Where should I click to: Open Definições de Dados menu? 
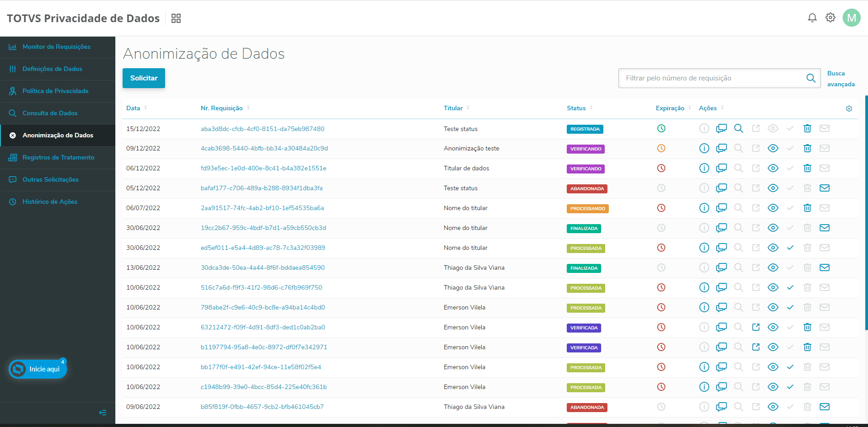coord(57,69)
